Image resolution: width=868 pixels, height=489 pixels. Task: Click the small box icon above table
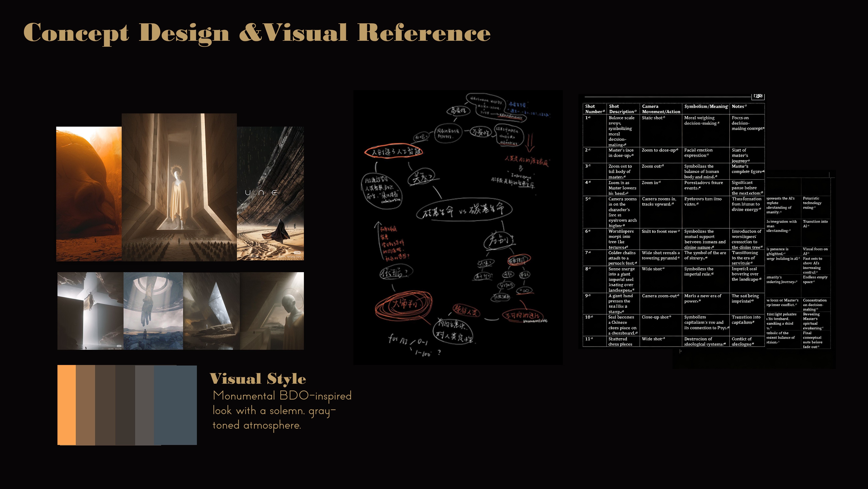point(758,96)
